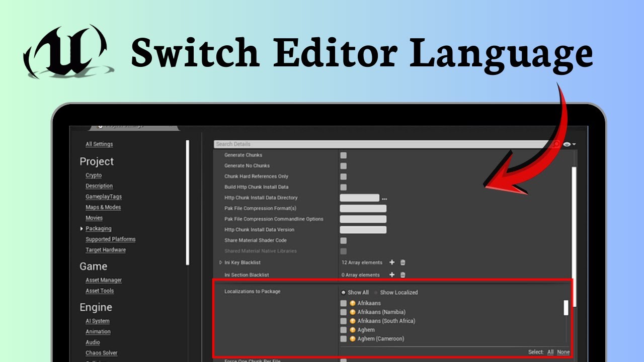Select None localizations link
Screen dimensions: 644x362
(563, 352)
